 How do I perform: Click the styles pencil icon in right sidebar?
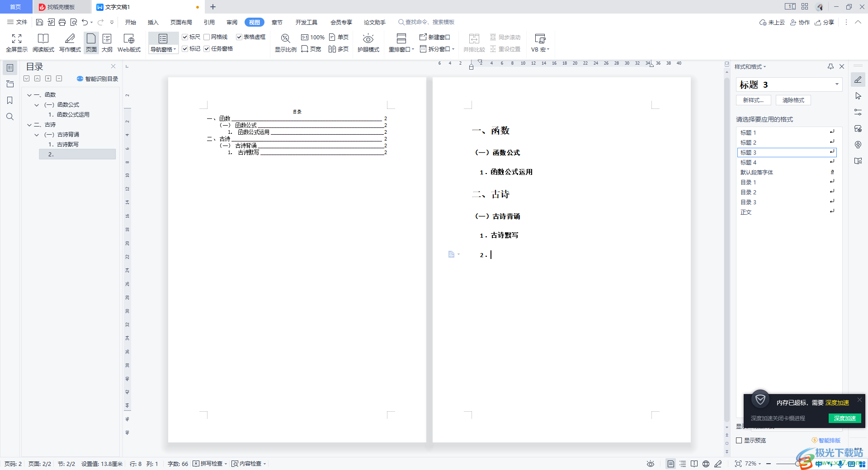[x=858, y=80]
